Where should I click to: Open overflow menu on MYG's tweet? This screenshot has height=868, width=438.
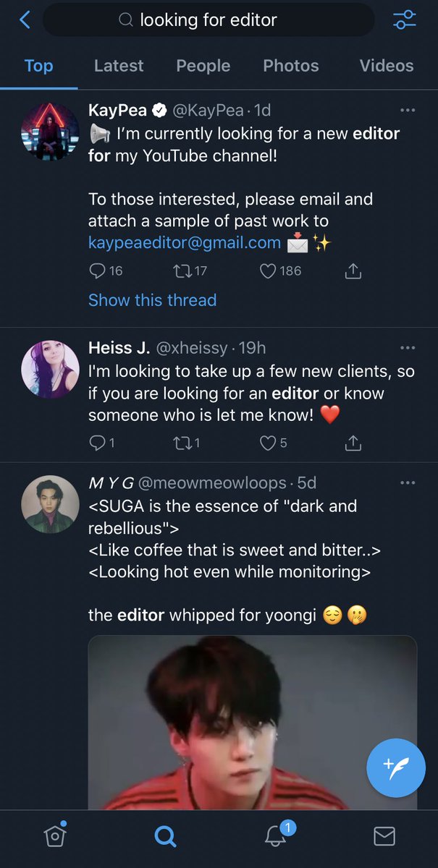click(x=408, y=482)
